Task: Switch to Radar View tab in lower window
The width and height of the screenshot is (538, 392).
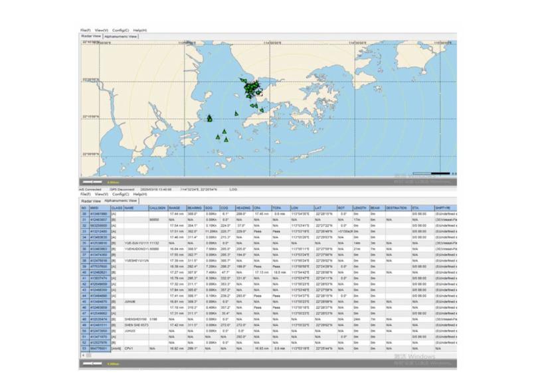Action: coord(90,200)
